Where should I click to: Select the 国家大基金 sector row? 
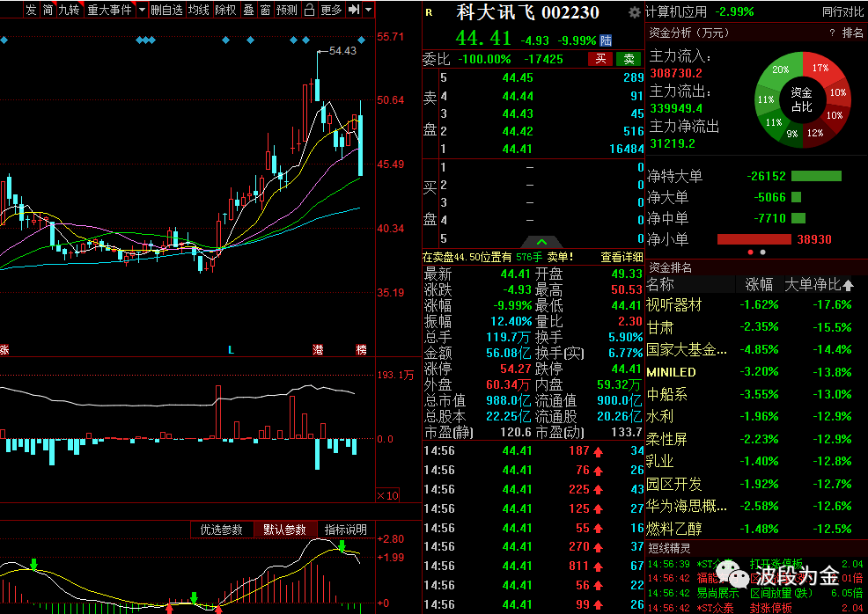pyautogui.click(x=756, y=349)
